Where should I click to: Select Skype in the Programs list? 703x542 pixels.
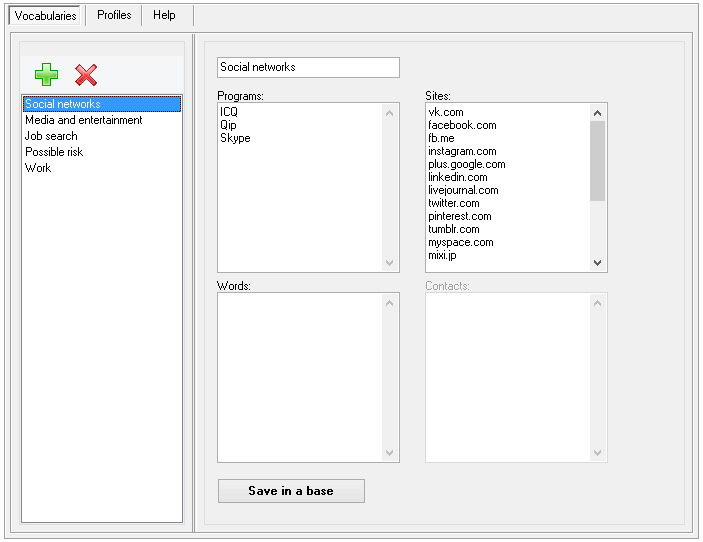235,138
